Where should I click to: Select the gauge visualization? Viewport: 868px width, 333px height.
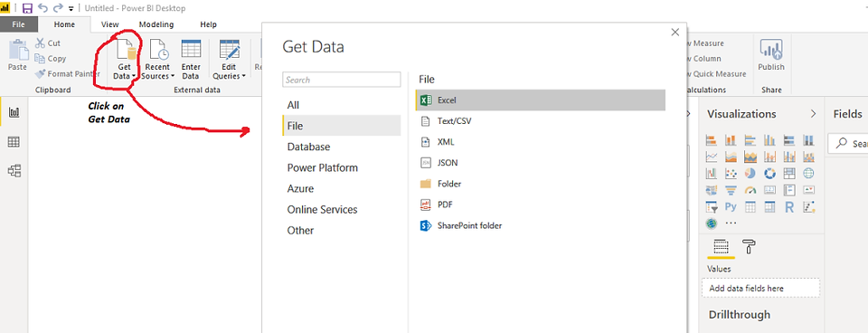[750, 190]
